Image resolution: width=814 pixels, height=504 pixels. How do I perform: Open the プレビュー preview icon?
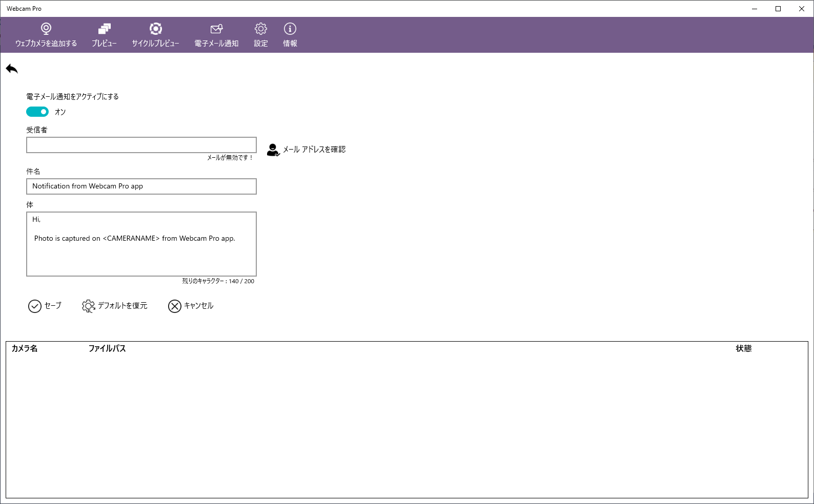pyautogui.click(x=105, y=29)
